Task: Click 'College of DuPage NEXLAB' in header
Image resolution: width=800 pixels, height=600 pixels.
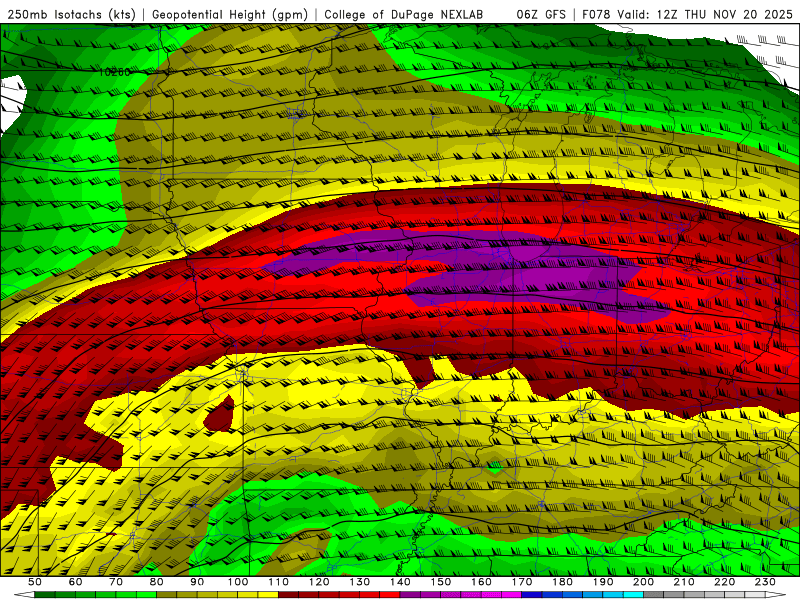Action: click(x=403, y=15)
